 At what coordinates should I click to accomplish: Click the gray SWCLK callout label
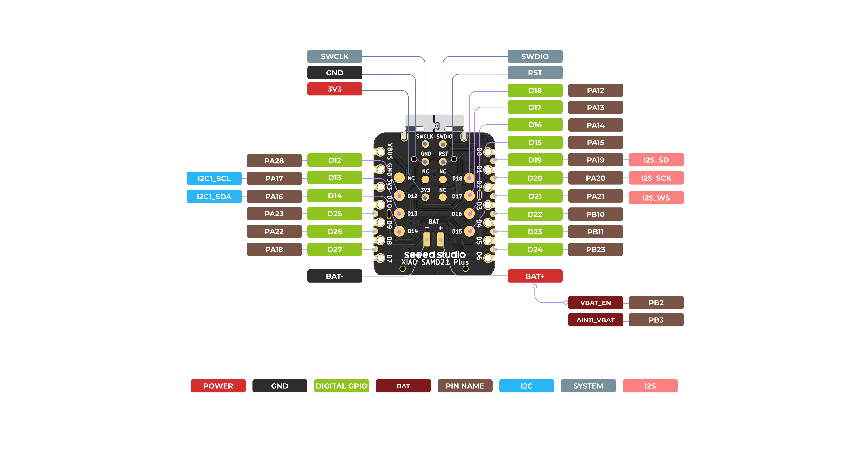tap(335, 56)
